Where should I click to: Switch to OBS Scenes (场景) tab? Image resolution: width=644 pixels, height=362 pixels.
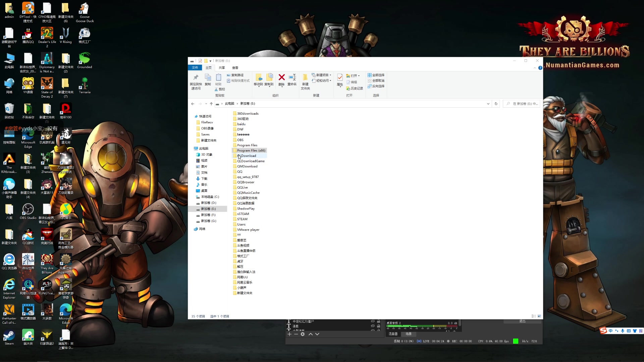pyautogui.click(x=408, y=334)
